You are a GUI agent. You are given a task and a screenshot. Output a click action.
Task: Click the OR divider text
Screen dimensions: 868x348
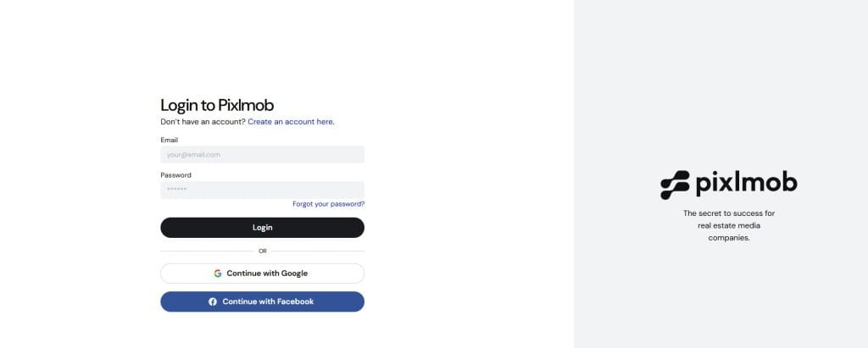click(262, 251)
